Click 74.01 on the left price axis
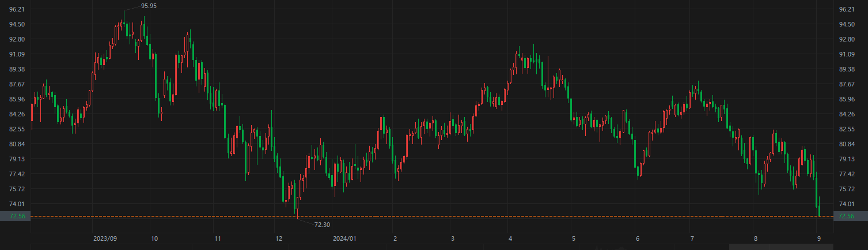The image size is (868, 250). (16, 204)
